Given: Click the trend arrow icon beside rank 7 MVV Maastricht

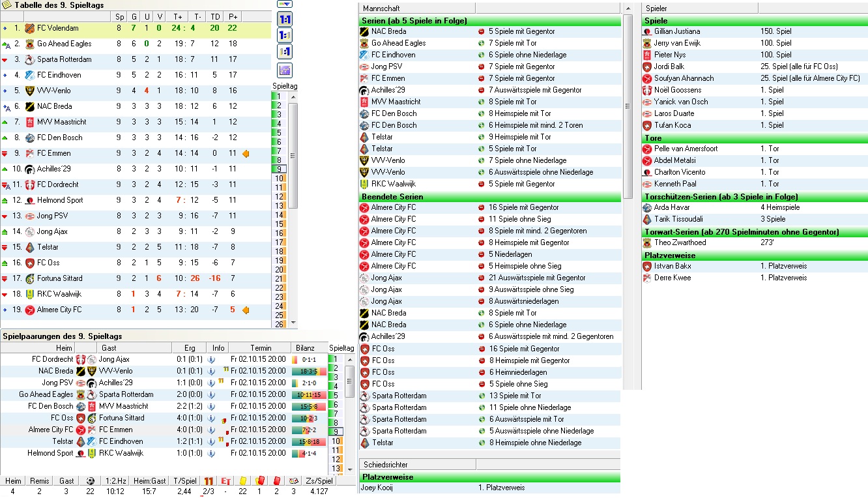Looking at the screenshot, I should pyautogui.click(x=5, y=122).
